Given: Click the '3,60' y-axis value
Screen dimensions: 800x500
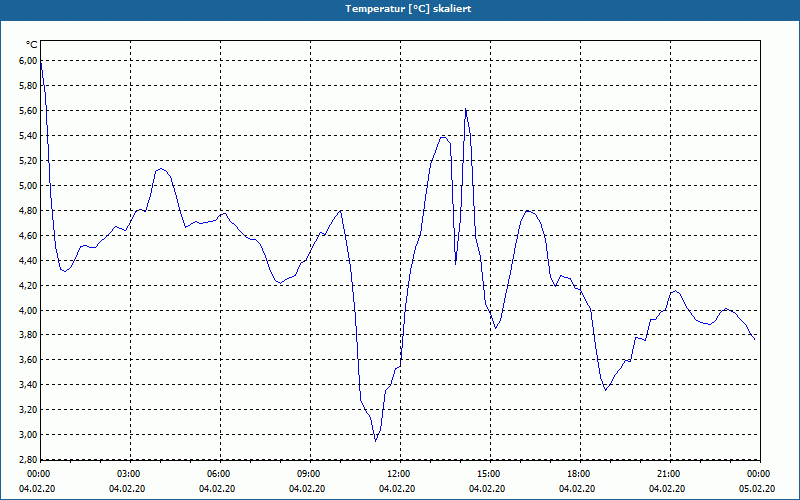Looking at the screenshot, I should (28, 360).
